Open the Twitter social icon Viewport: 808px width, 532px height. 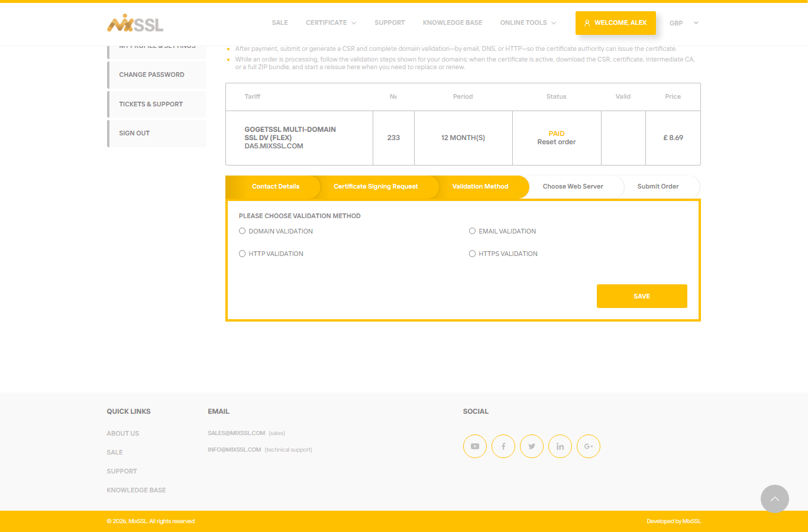point(532,446)
